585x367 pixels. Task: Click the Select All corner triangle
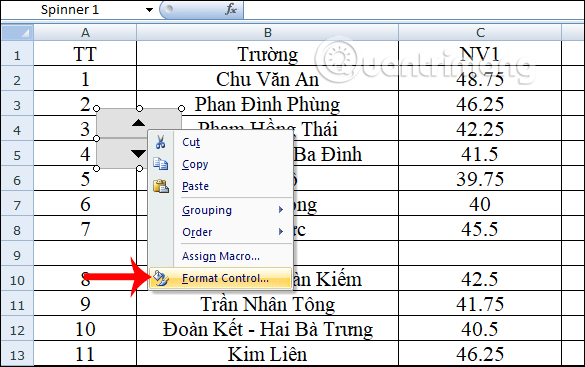(x=17, y=32)
